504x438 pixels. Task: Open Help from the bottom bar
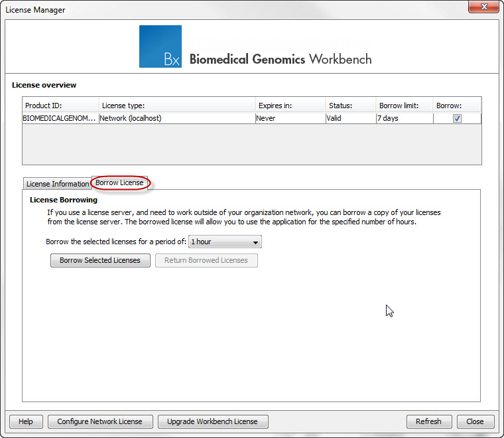(26, 421)
